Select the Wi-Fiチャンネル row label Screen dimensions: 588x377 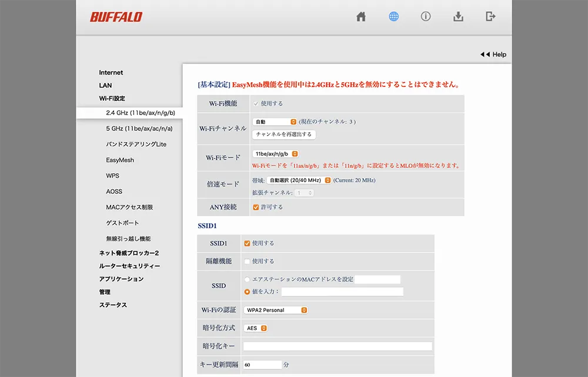223,129
